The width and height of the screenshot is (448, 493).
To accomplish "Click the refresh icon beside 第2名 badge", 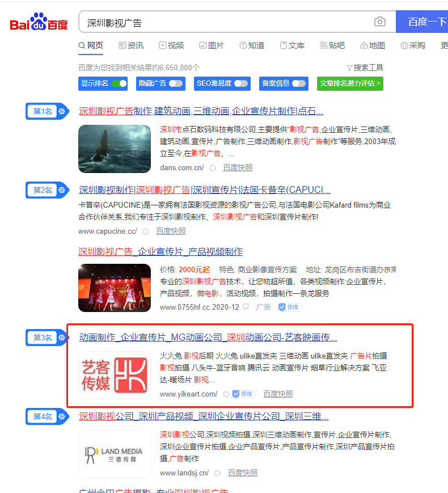I will point(62,190).
